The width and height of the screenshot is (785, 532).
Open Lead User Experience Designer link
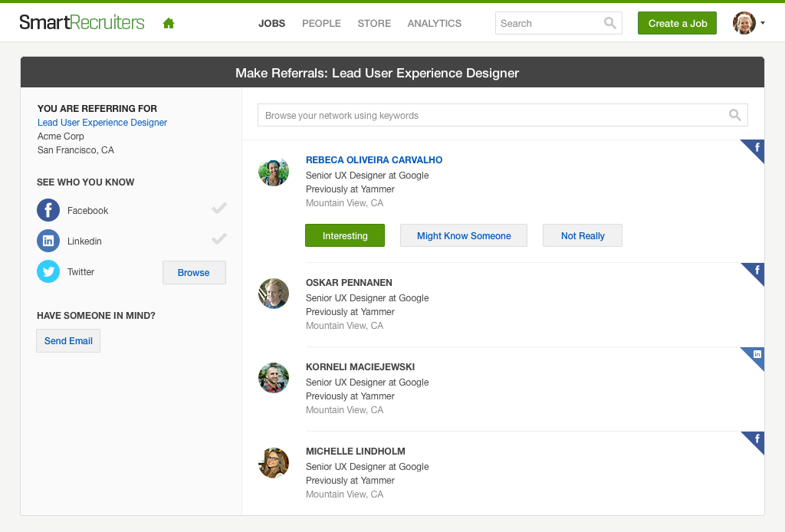[x=102, y=122]
